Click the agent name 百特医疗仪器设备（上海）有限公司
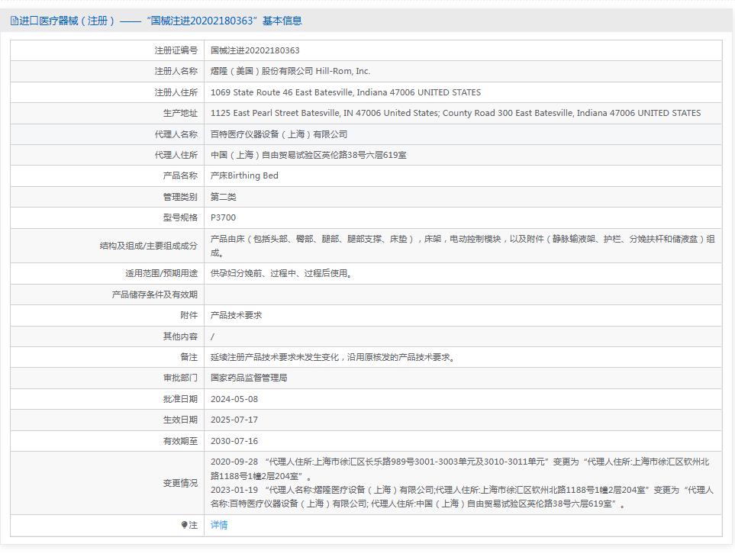 (286, 134)
